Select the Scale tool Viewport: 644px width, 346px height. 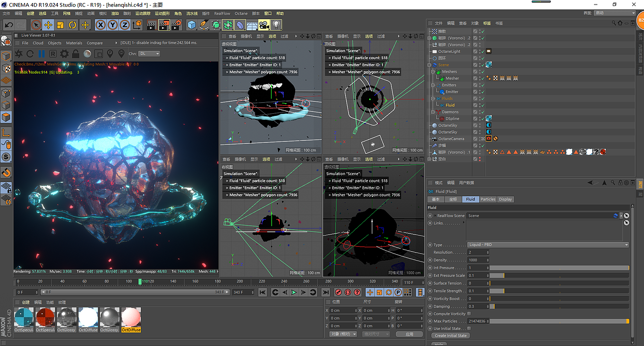tap(60, 25)
